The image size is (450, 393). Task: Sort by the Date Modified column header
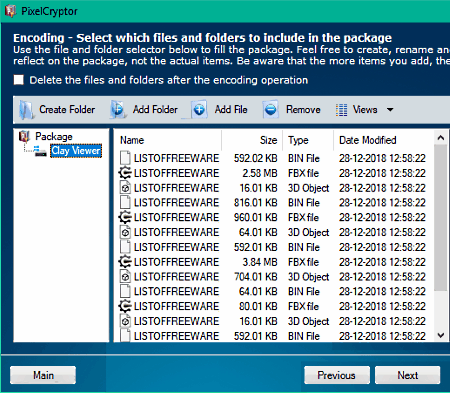(383, 140)
